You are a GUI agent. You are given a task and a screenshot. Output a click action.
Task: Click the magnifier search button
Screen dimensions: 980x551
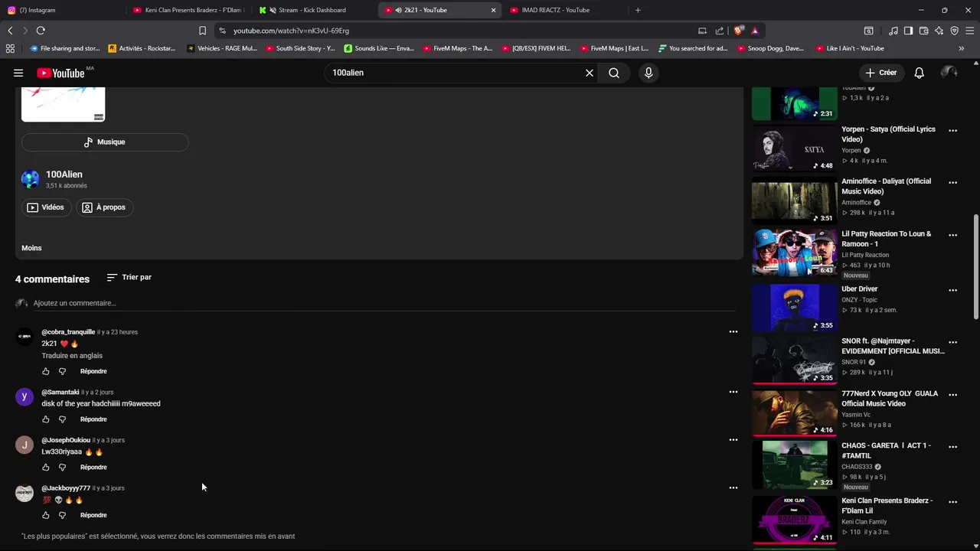coord(614,73)
